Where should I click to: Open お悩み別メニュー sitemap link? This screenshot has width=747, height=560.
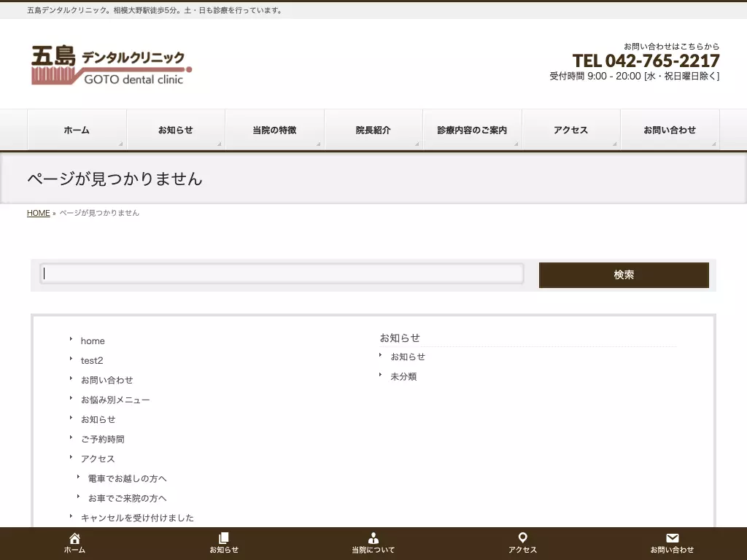[115, 400]
